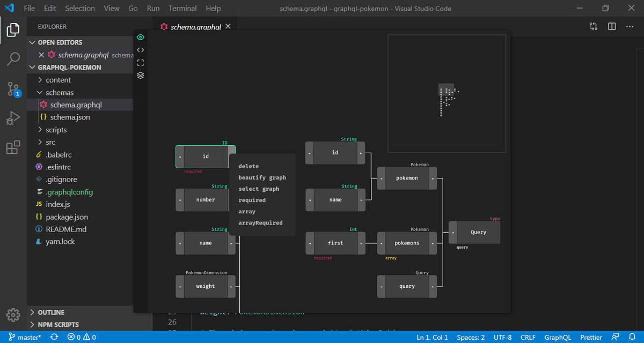
Task: Collapse the Open Editors section
Action: pyautogui.click(x=80, y=42)
